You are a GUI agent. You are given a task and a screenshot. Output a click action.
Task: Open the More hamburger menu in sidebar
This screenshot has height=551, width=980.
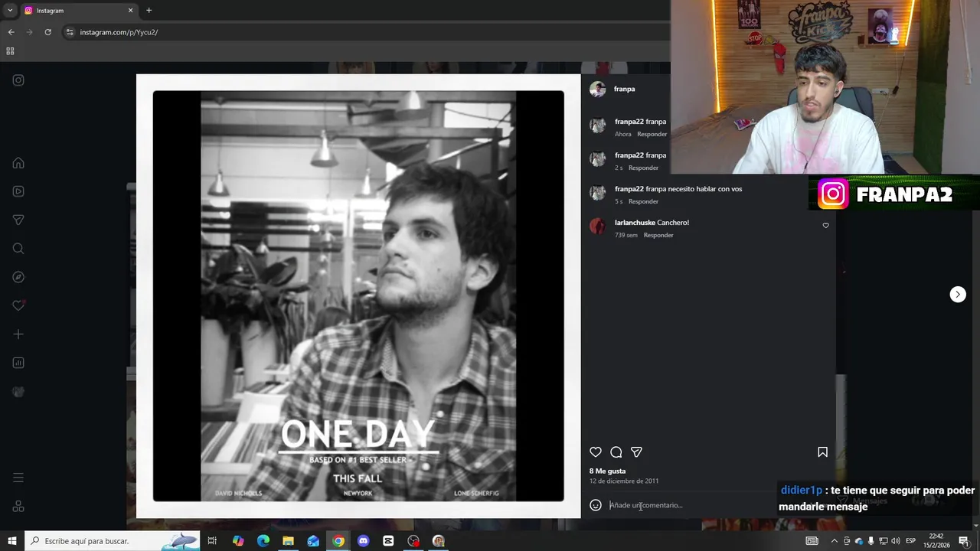(18, 478)
